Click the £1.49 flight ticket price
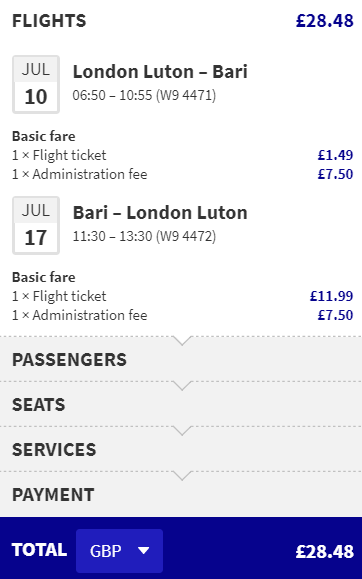362x579 pixels. point(335,155)
